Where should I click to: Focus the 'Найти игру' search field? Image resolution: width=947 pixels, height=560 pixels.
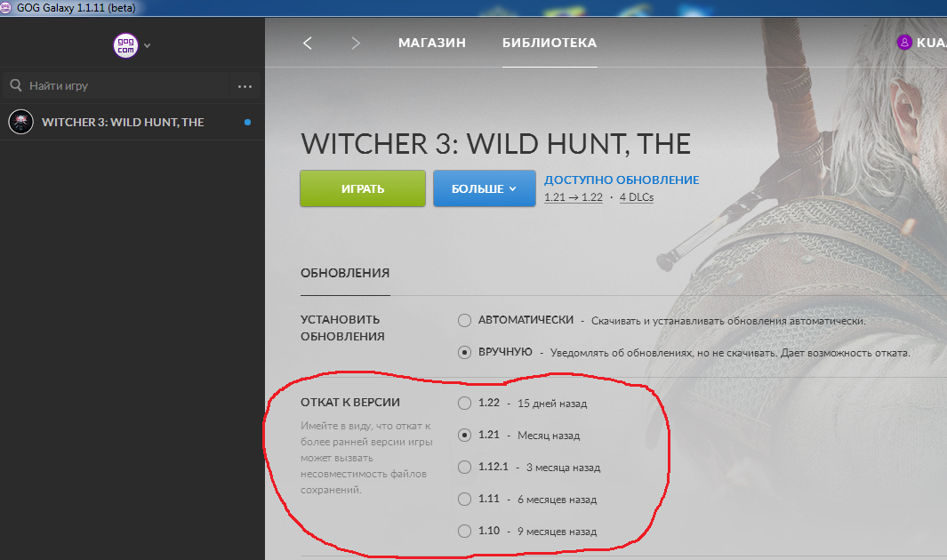click(x=116, y=85)
